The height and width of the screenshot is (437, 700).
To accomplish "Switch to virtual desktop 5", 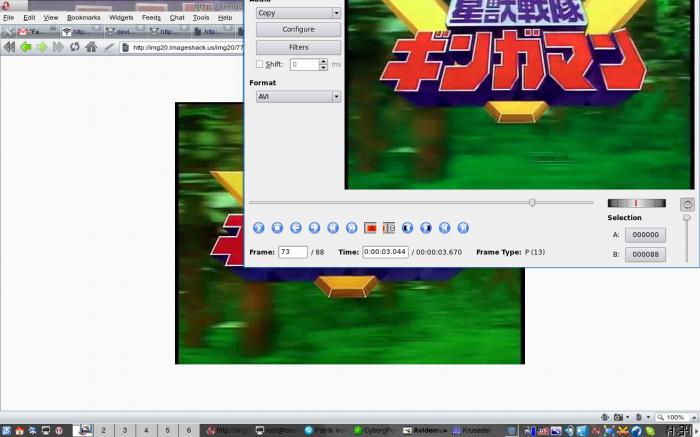I will (x=168, y=430).
